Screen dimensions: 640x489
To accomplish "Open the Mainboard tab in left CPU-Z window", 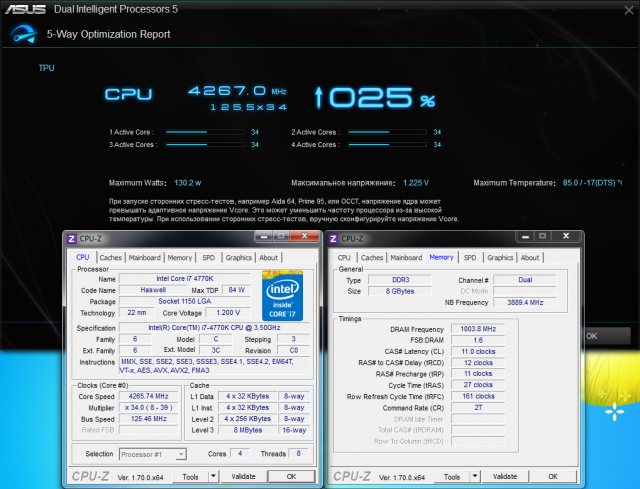I will tap(144, 258).
